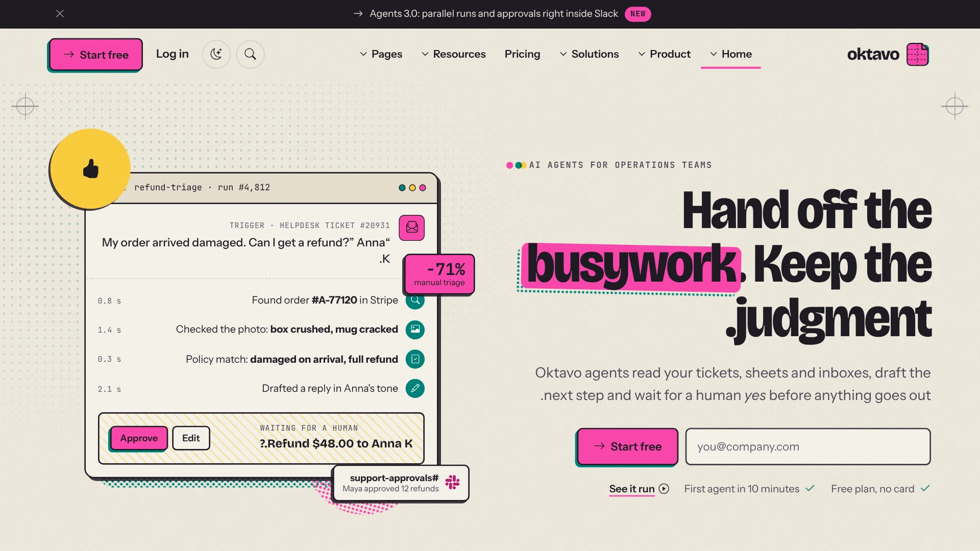
Task: Dismiss the announcement banner with the X
Action: pos(60,14)
